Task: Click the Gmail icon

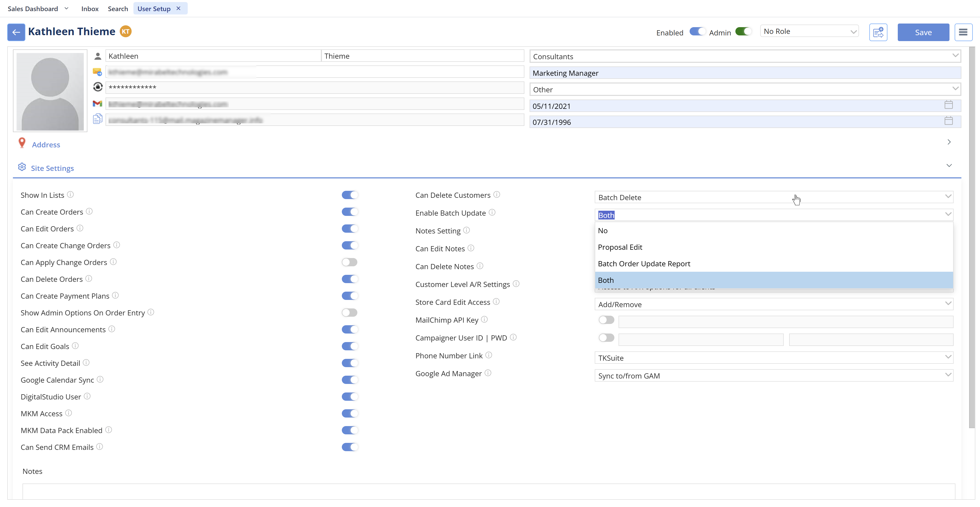Action: 97,103
